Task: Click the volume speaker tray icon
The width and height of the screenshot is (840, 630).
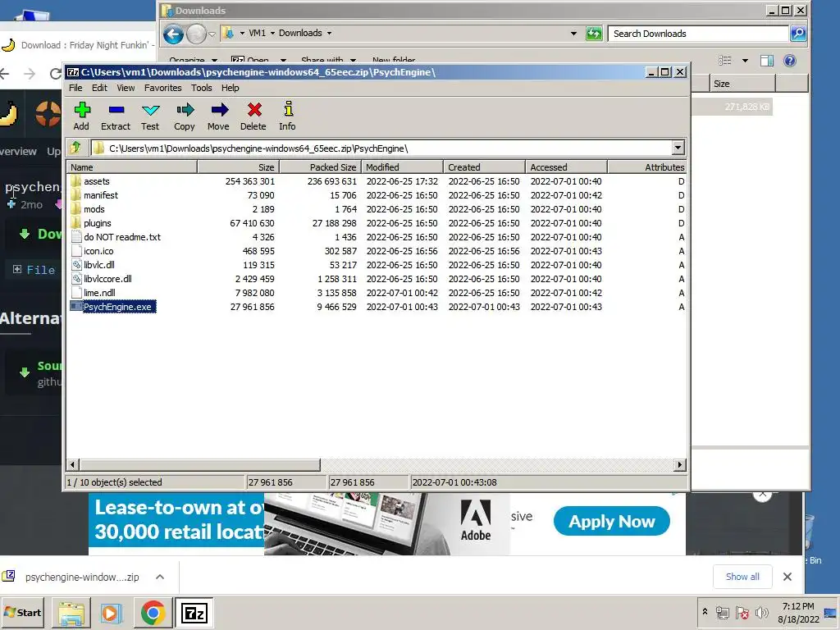Action: click(760, 612)
